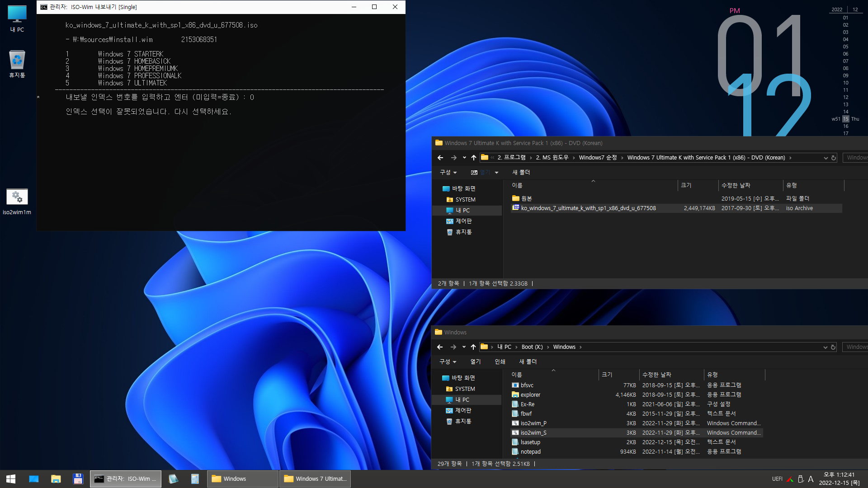This screenshot has width=868, height=488.
Task: Click '2. MS 윈도우' breadcrumb segment
Action: click(x=552, y=158)
